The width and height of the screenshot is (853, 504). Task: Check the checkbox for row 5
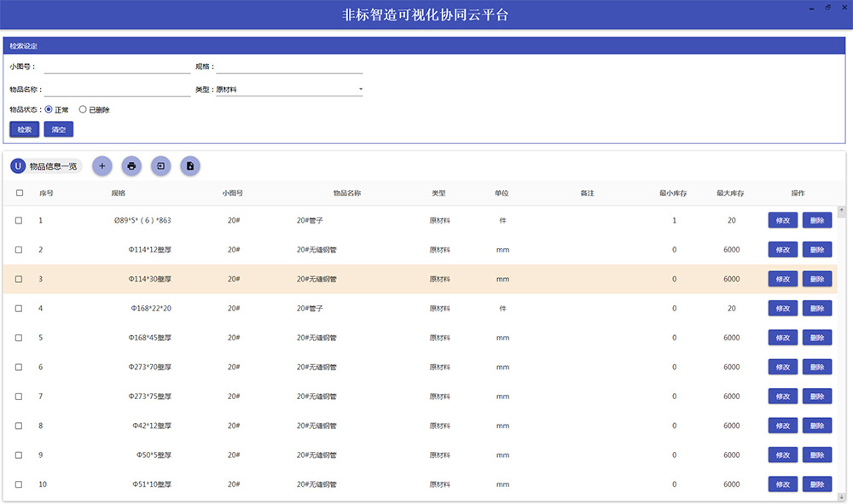[x=19, y=337]
